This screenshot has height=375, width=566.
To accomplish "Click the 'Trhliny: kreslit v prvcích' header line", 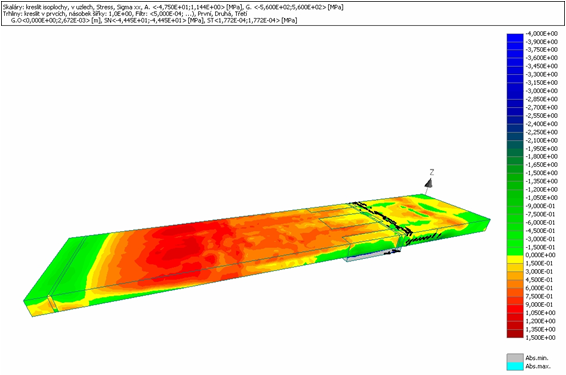I will click(x=125, y=14).
